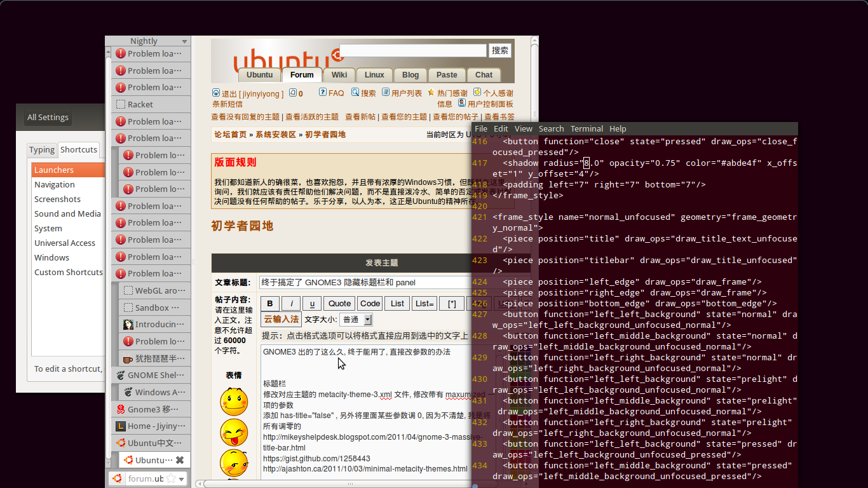The width and height of the screenshot is (868, 488).
Task: Click the private message icon beside 0
Action: [293, 92]
